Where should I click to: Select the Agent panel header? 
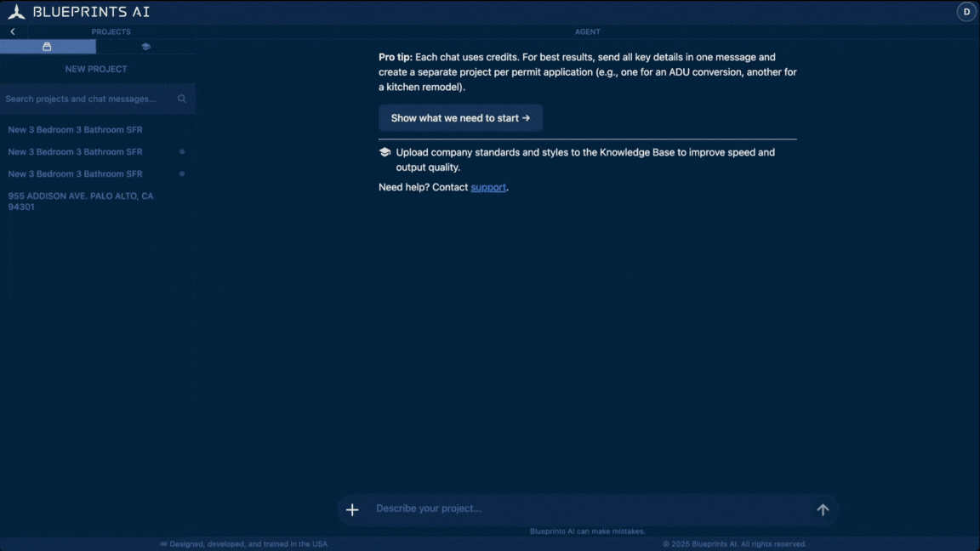(587, 31)
